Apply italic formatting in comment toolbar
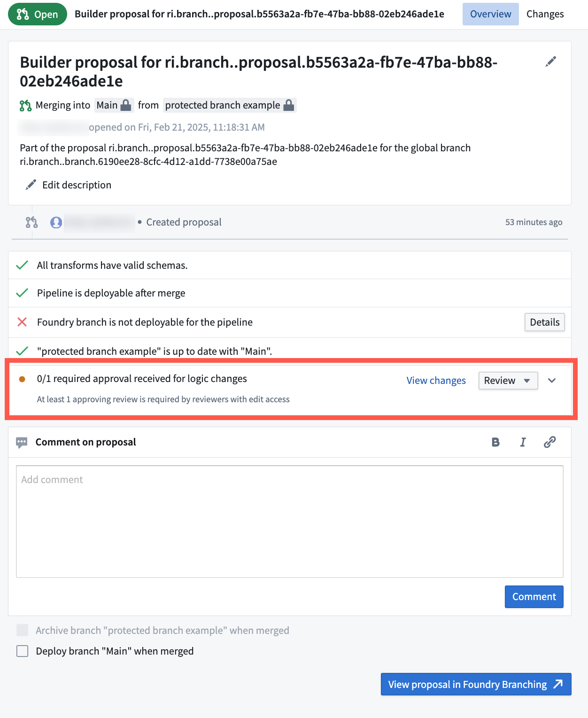Viewport: 588px width, 718px height. click(523, 442)
